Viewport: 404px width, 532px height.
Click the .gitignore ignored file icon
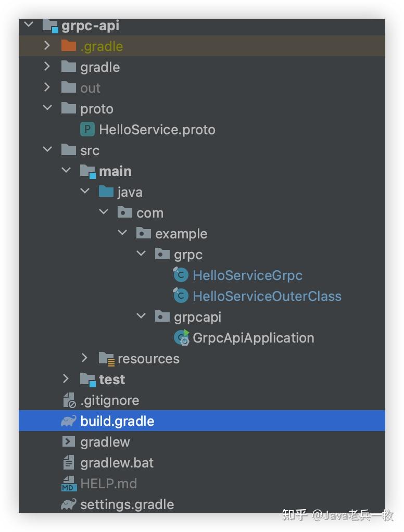click(x=68, y=400)
